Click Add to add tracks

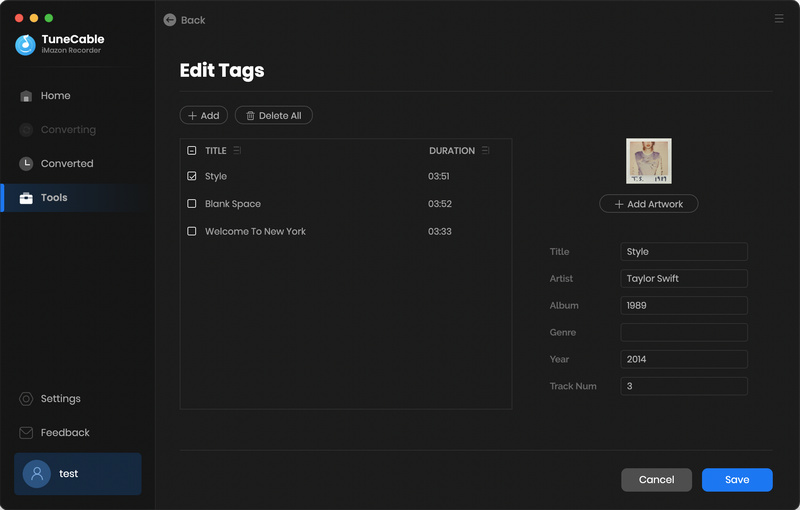point(203,116)
